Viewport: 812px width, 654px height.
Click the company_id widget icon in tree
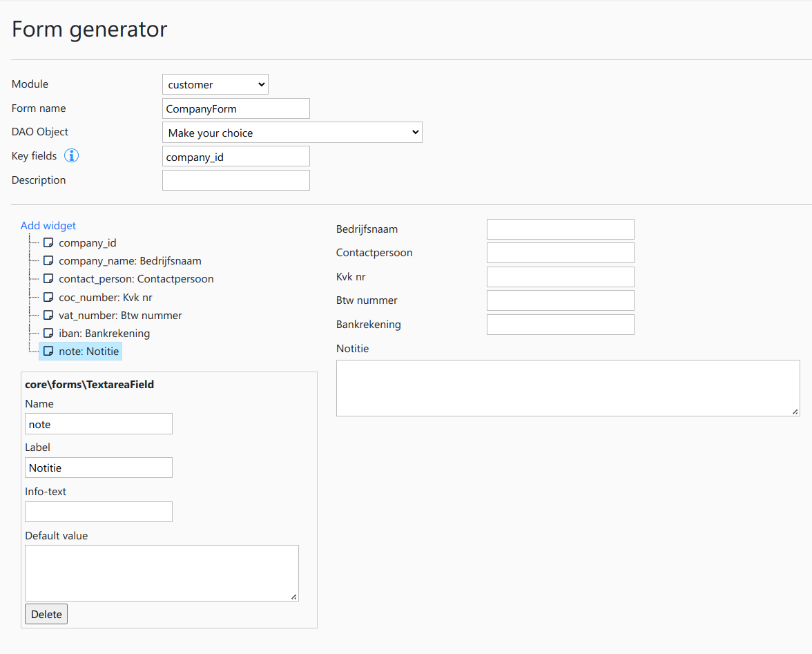click(x=48, y=243)
